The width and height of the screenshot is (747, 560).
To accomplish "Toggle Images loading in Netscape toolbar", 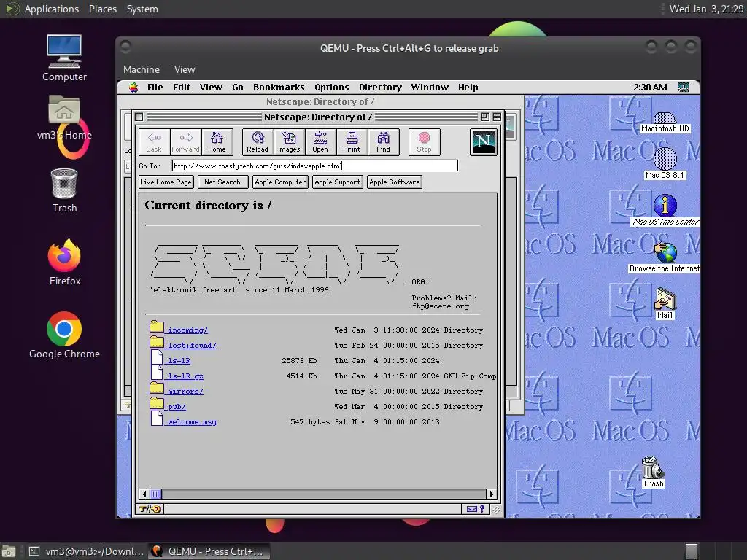I will tap(289, 142).
